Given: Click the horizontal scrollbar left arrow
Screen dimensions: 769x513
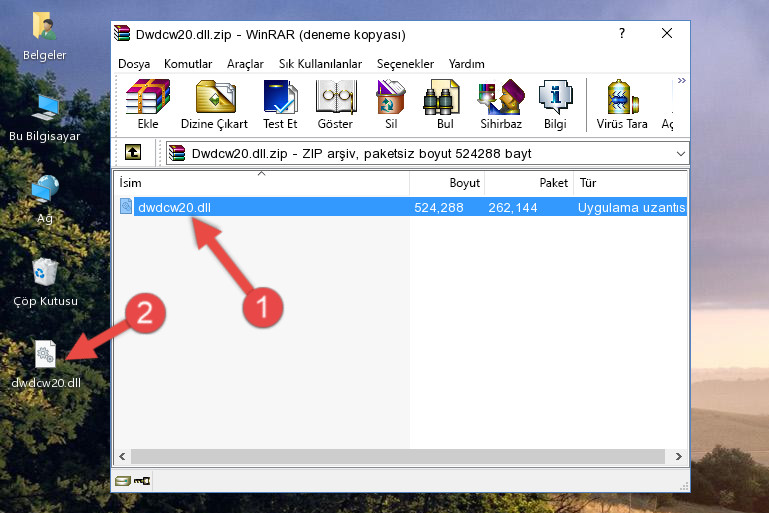Looking at the screenshot, I should pyautogui.click(x=122, y=456).
